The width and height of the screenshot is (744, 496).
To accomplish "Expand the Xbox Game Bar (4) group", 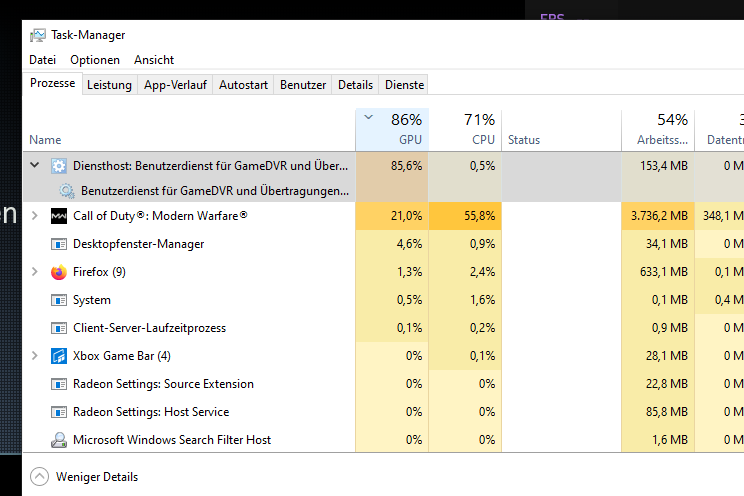I will point(34,356).
